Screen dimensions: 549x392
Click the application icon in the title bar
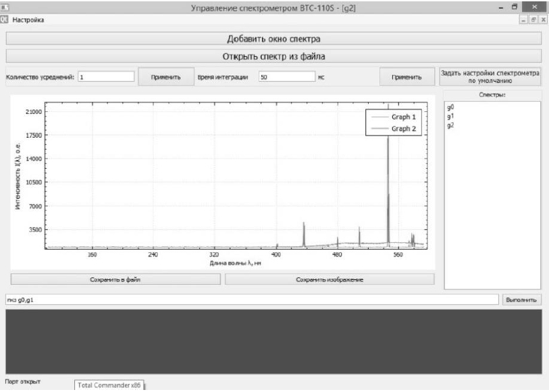coord(5,7)
